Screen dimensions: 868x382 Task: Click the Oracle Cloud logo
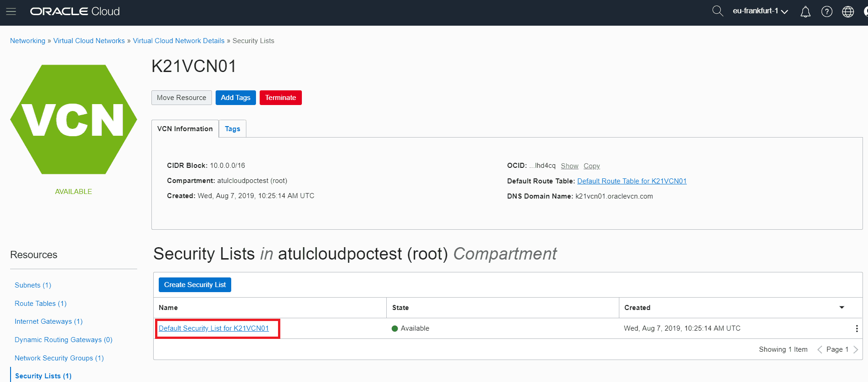click(75, 11)
